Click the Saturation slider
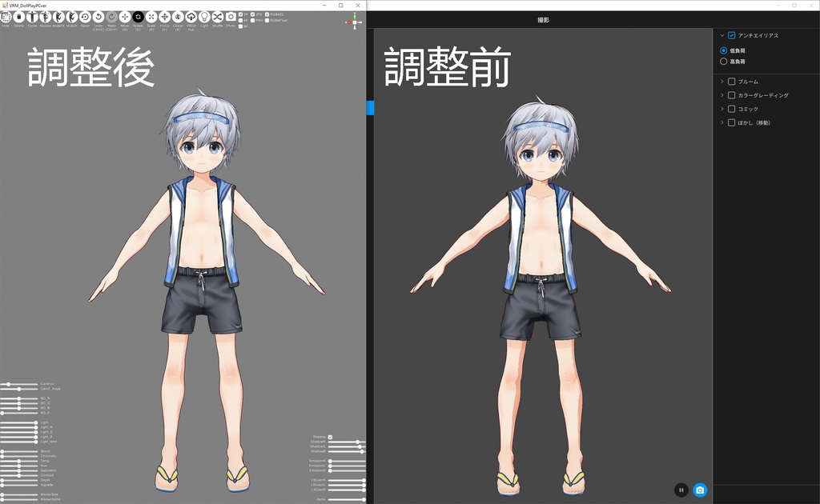The width and height of the screenshot is (820, 504). click(19, 471)
